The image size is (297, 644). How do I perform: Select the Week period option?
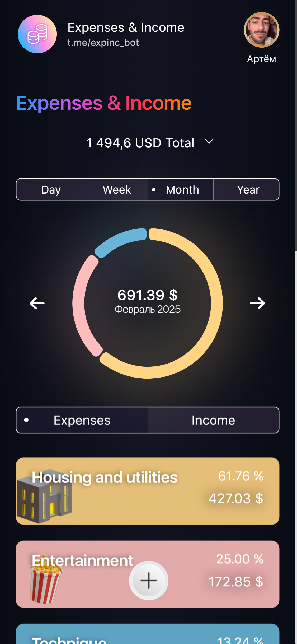117,190
